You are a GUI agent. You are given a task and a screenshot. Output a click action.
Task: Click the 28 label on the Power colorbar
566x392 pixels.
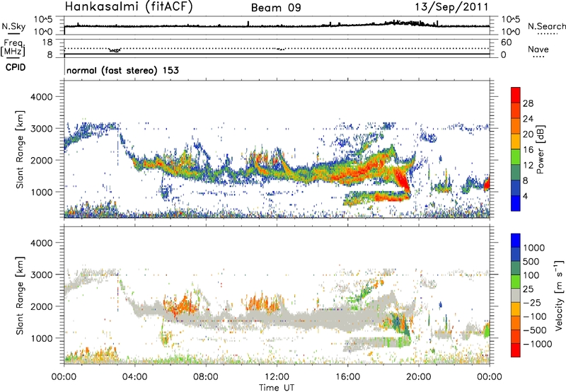pyautogui.click(x=528, y=103)
